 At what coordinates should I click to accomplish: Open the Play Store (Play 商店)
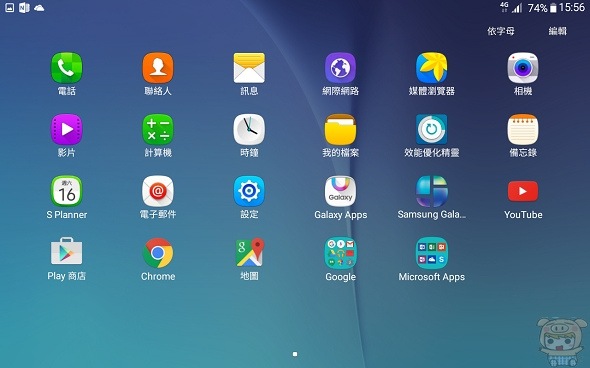[67, 252]
